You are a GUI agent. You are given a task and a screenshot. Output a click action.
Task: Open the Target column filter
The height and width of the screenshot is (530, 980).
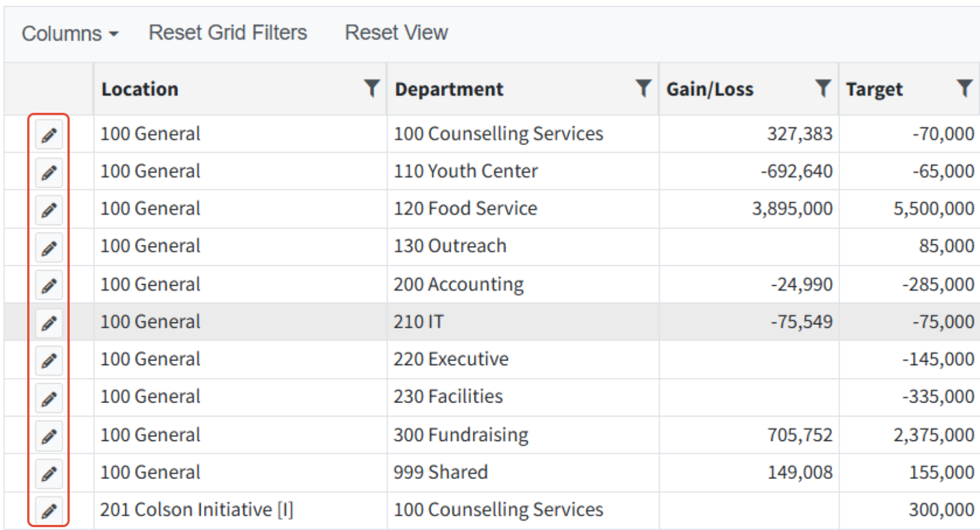[965, 88]
